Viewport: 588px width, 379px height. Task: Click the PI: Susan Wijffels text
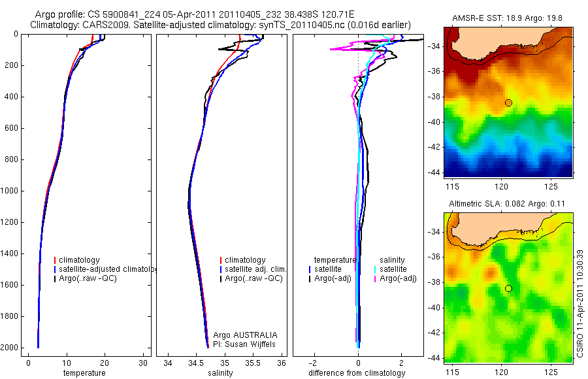(244, 344)
